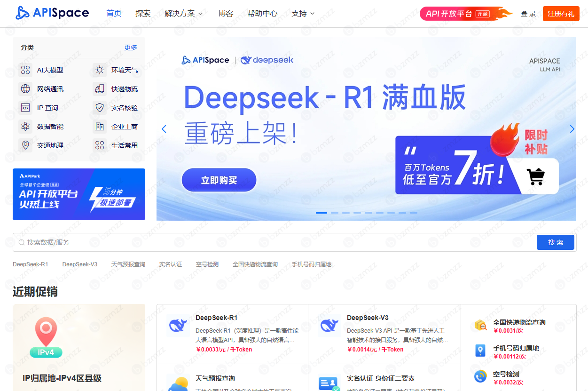Click the 手机号码归属地 sidebar title
The height and width of the screenshot is (391, 588).
pyautogui.click(x=516, y=348)
